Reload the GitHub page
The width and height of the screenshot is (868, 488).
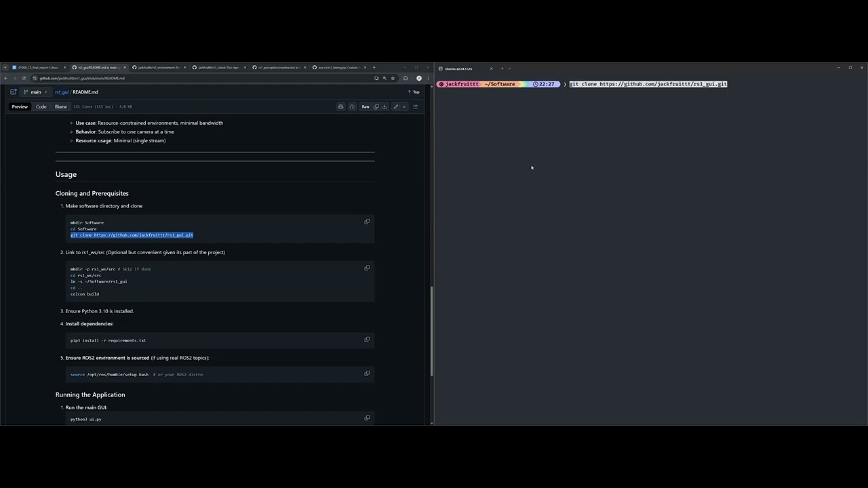click(x=24, y=78)
